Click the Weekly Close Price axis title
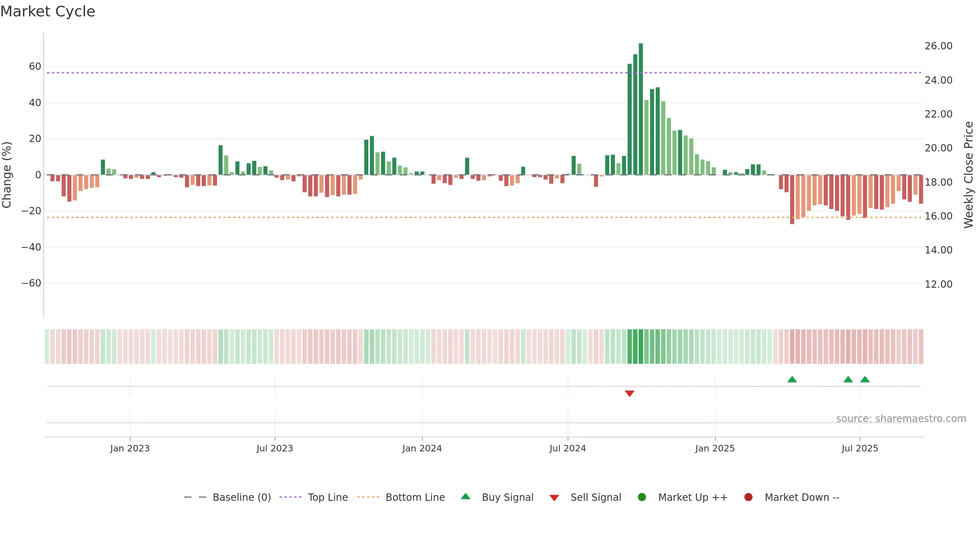This screenshot has width=980, height=551. click(969, 175)
